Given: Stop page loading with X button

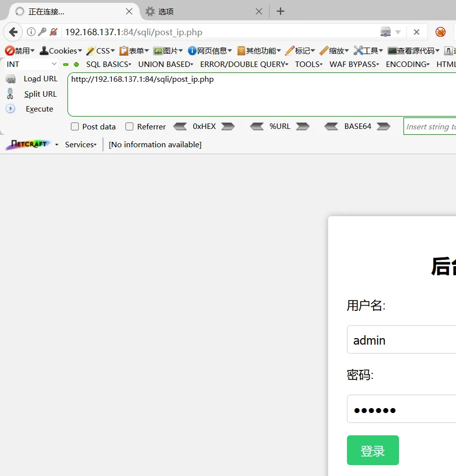Looking at the screenshot, I should pyautogui.click(x=416, y=32).
